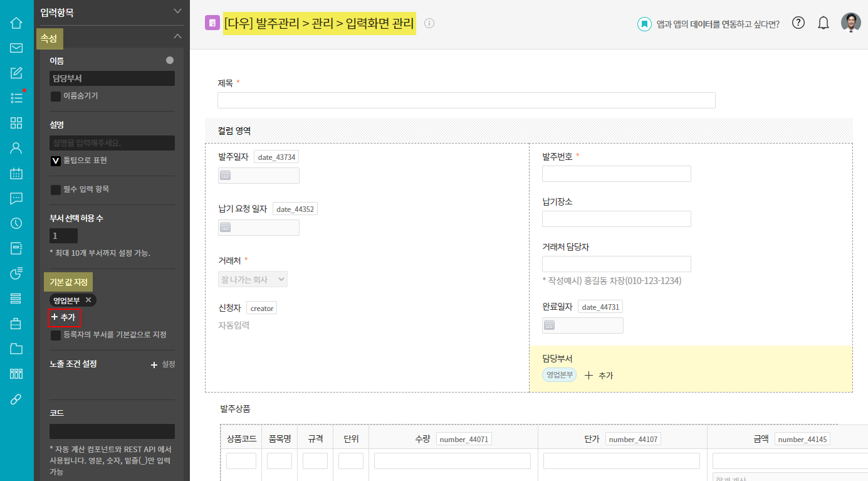
Task: Open the mail icon in left sidebar
Action: [x=16, y=48]
